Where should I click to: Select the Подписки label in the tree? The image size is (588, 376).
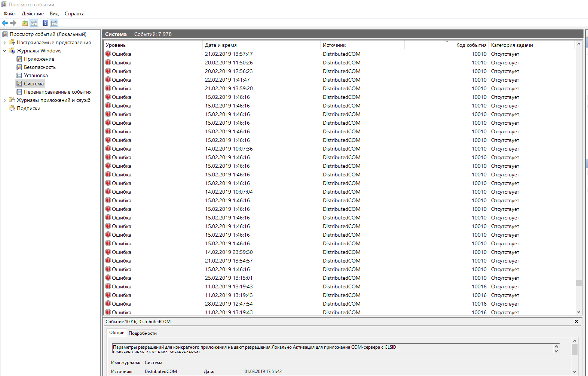coord(28,108)
